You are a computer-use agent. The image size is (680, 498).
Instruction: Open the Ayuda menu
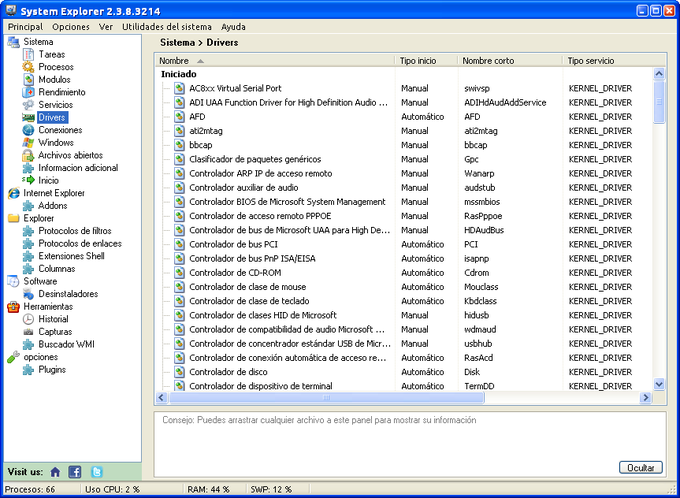tap(233, 27)
